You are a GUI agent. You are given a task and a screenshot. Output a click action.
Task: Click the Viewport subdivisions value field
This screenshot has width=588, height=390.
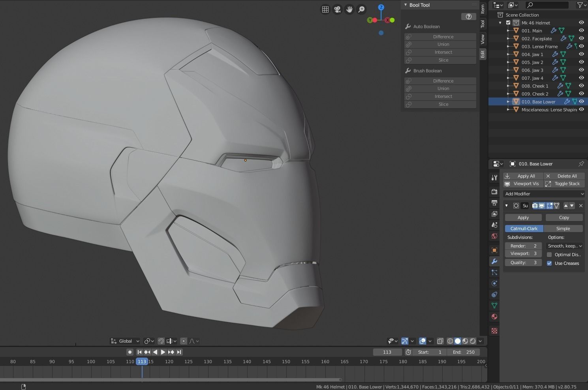(x=523, y=254)
